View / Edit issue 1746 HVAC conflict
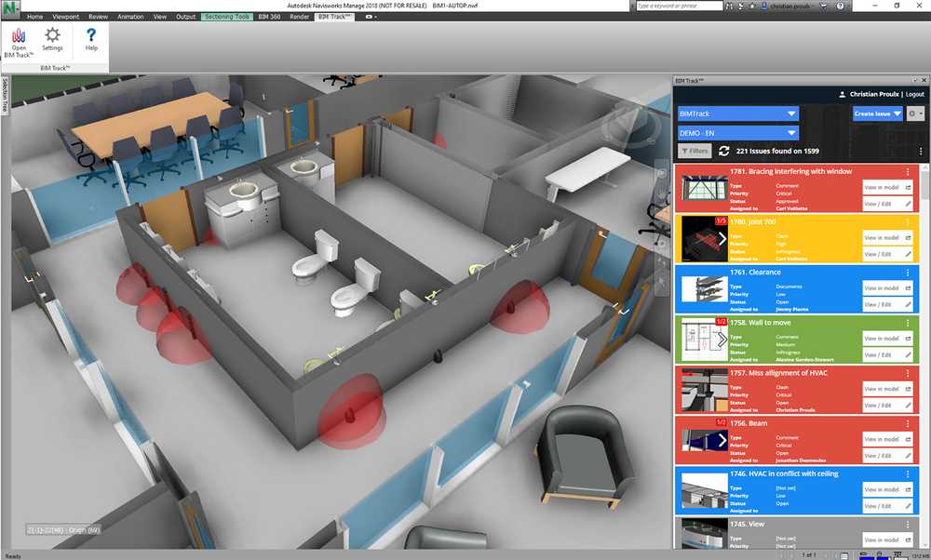Screen dimensions: 931x560 (x=887, y=506)
